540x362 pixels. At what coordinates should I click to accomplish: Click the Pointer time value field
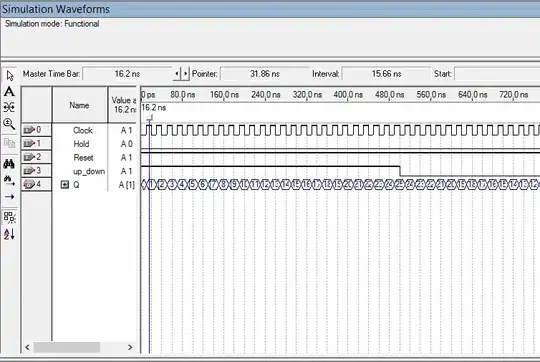tap(264, 74)
